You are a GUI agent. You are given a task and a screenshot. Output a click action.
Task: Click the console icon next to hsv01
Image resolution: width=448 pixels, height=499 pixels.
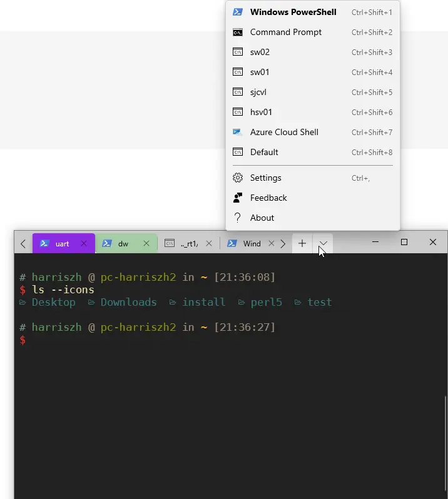pos(238,112)
